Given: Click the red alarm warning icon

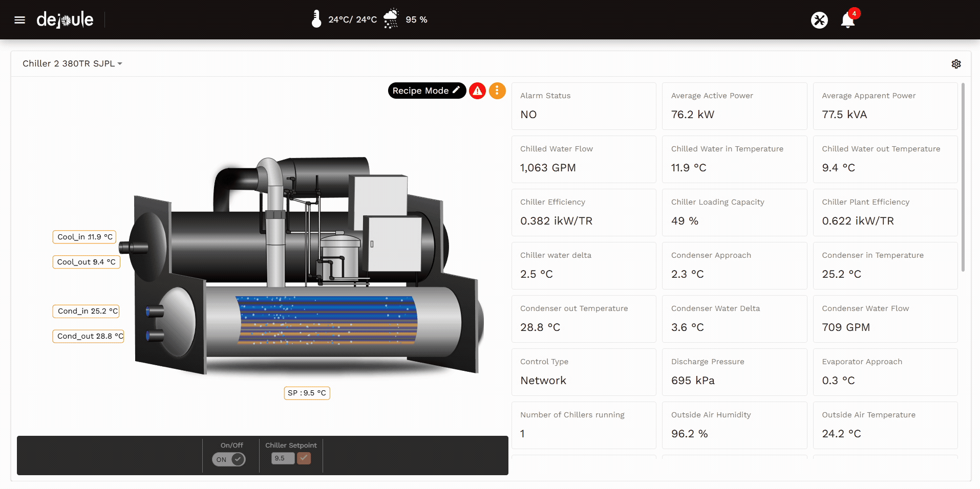Looking at the screenshot, I should coord(477,91).
